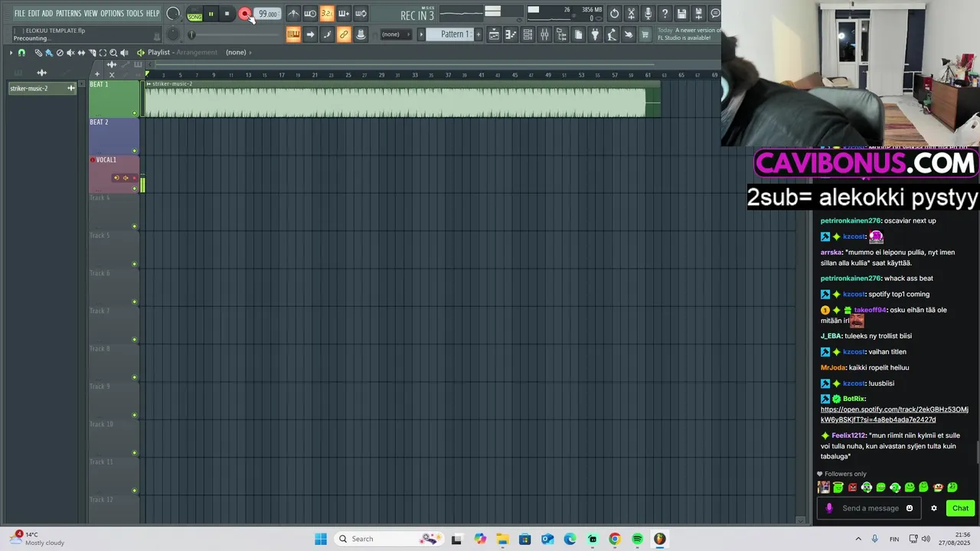
Task: Mute the BEAT 1 track green dot
Action: click(x=135, y=113)
